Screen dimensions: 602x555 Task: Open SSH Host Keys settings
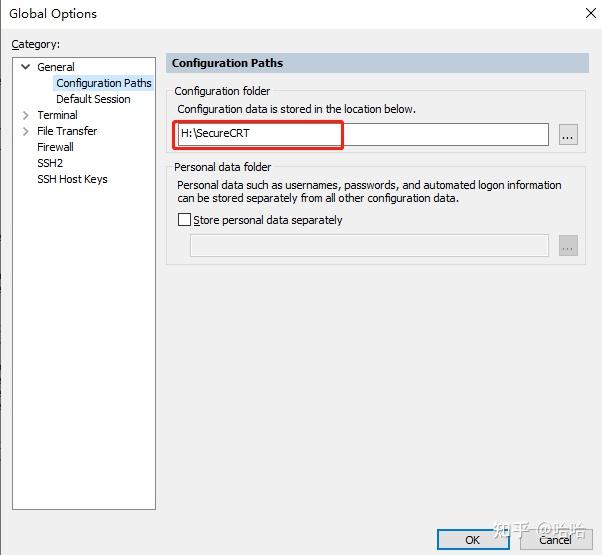72,179
